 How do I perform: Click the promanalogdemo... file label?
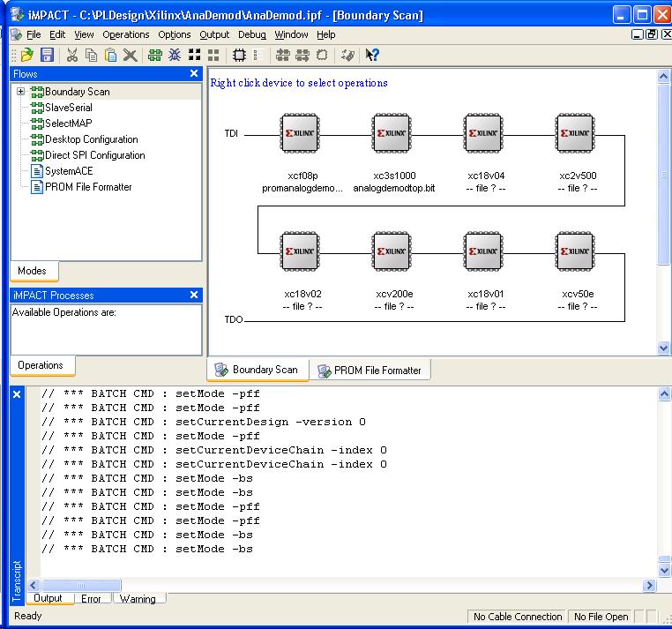302,188
